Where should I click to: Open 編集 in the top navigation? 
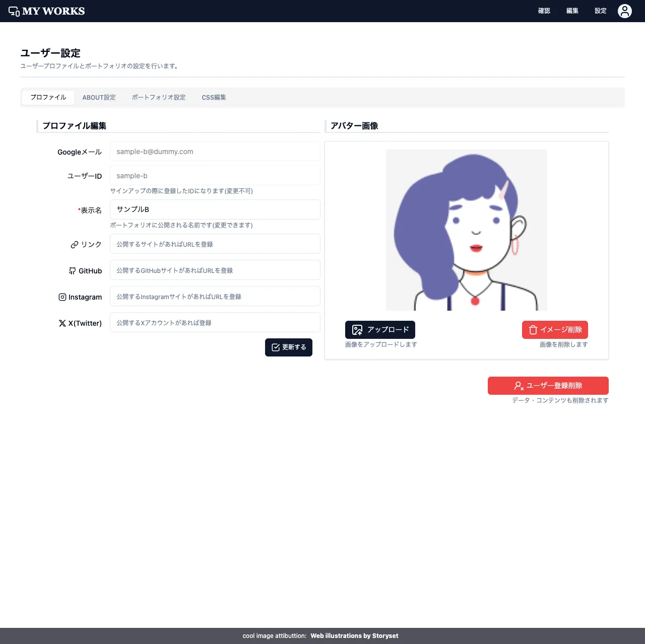tap(572, 11)
